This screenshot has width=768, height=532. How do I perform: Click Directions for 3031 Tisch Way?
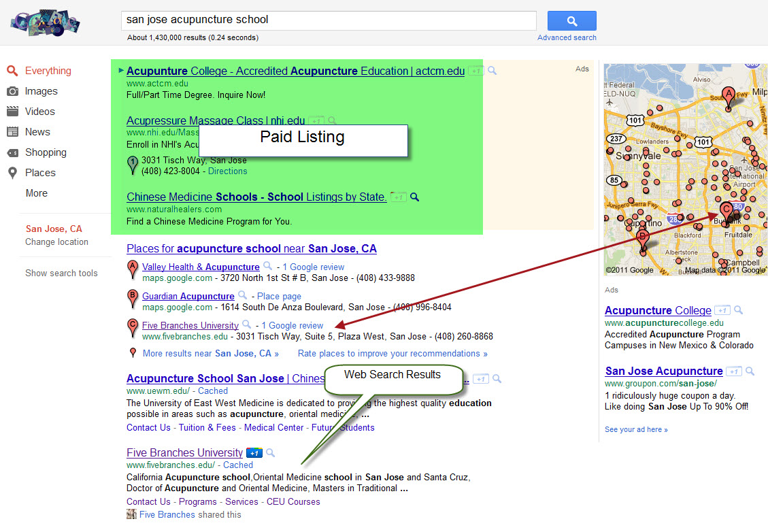tap(227, 171)
